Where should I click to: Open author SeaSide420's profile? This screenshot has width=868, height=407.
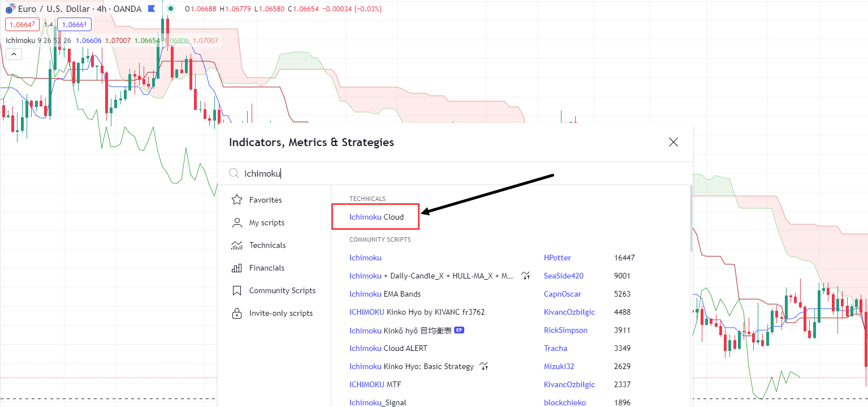[564, 276]
